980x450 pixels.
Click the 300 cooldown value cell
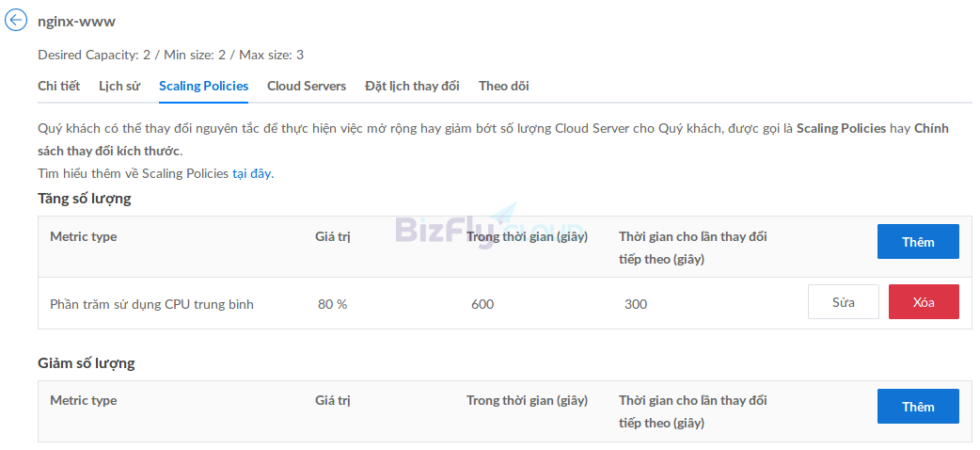pyautogui.click(x=636, y=305)
